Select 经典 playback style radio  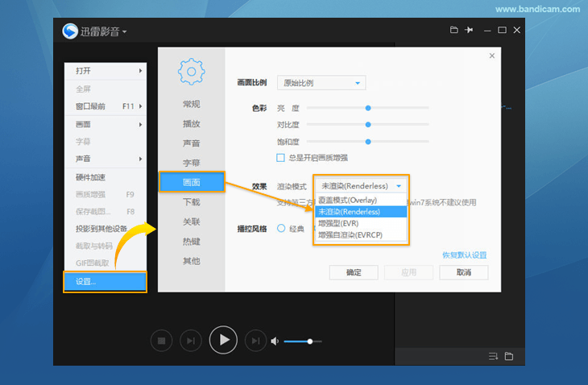(281, 228)
